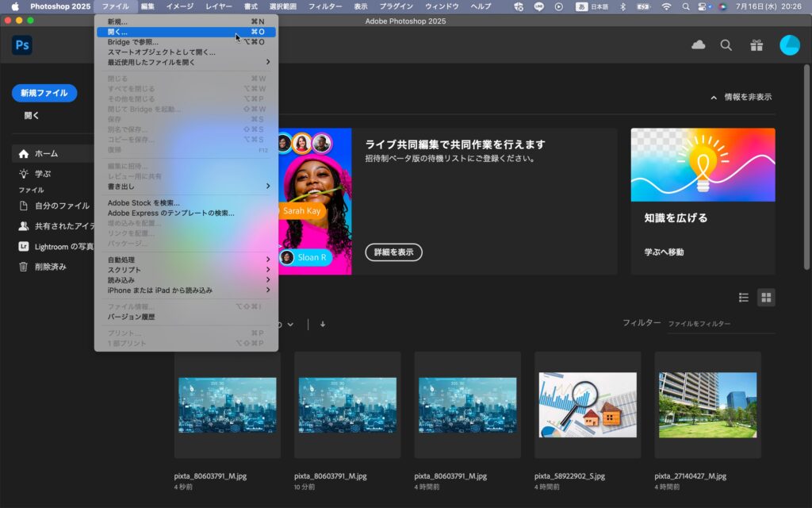Select Bridge で参照... menu entry
This screenshot has height=508, width=812.
point(186,42)
